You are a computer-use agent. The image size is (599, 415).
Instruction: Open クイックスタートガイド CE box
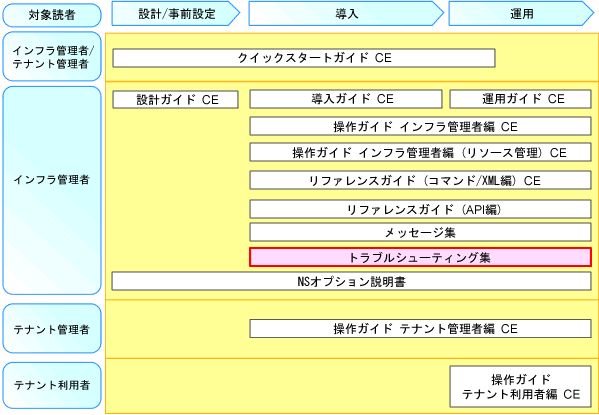(x=304, y=58)
